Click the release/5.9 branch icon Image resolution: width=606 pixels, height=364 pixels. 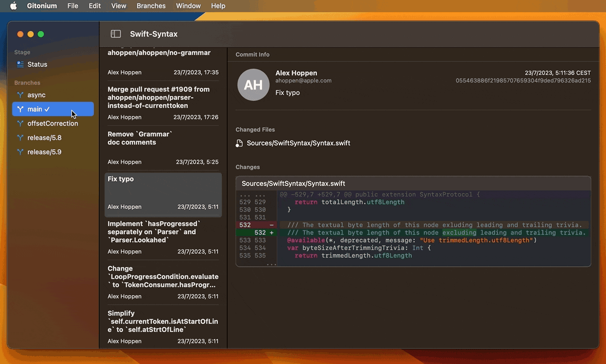(x=20, y=152)
